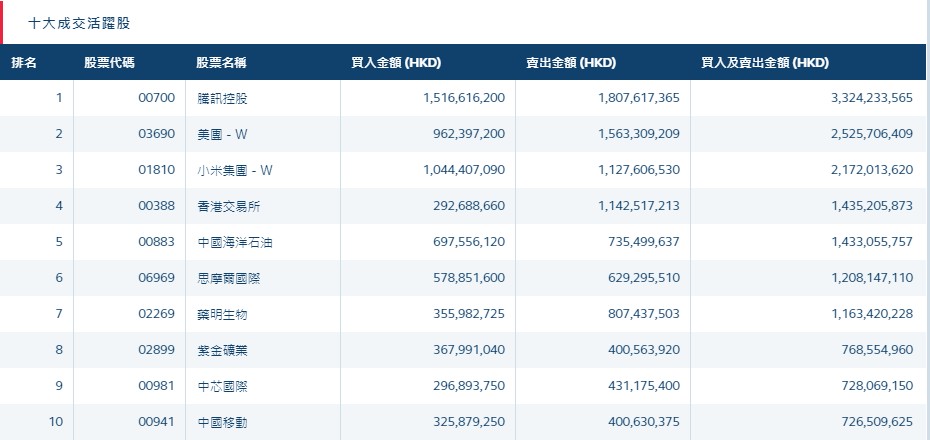Click sell amount 735,499,637
Image resolution: width=930 pixels, height=440 pixels.
[x=644, y=242]
